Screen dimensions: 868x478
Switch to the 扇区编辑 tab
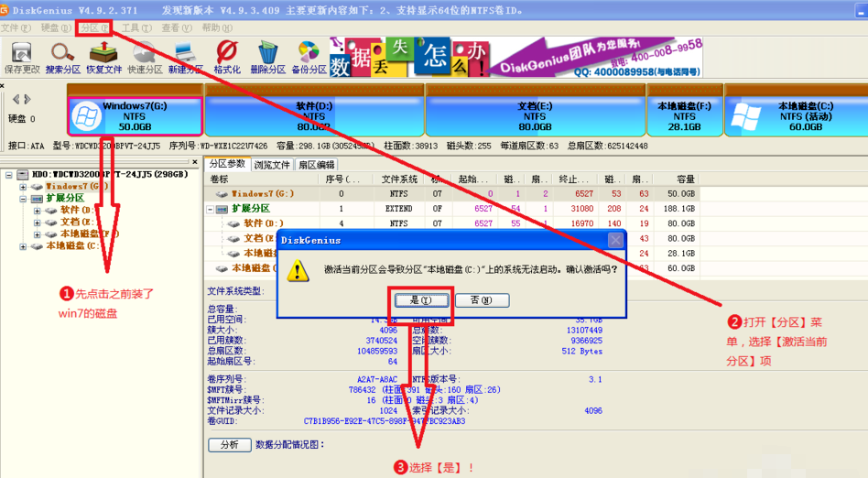[x=316, y=165]
